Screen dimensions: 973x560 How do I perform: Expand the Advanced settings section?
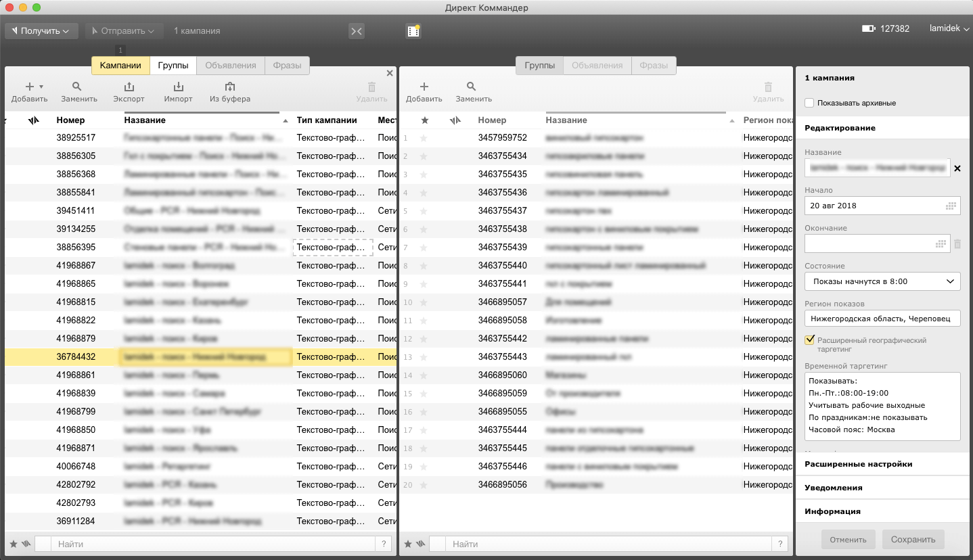858,464
